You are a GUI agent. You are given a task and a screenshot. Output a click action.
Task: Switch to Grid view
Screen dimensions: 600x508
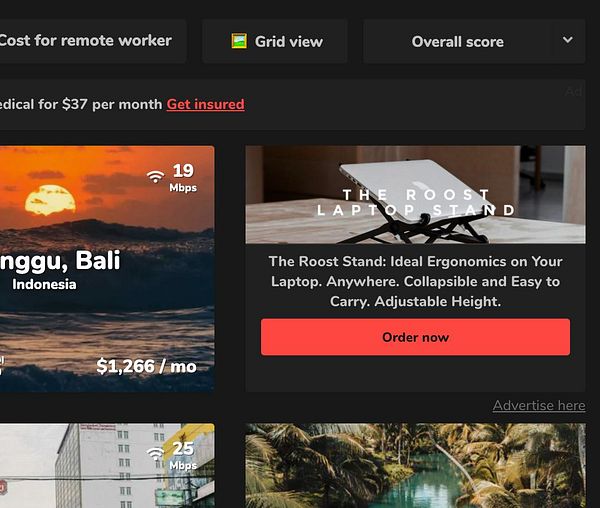(275, 41)
